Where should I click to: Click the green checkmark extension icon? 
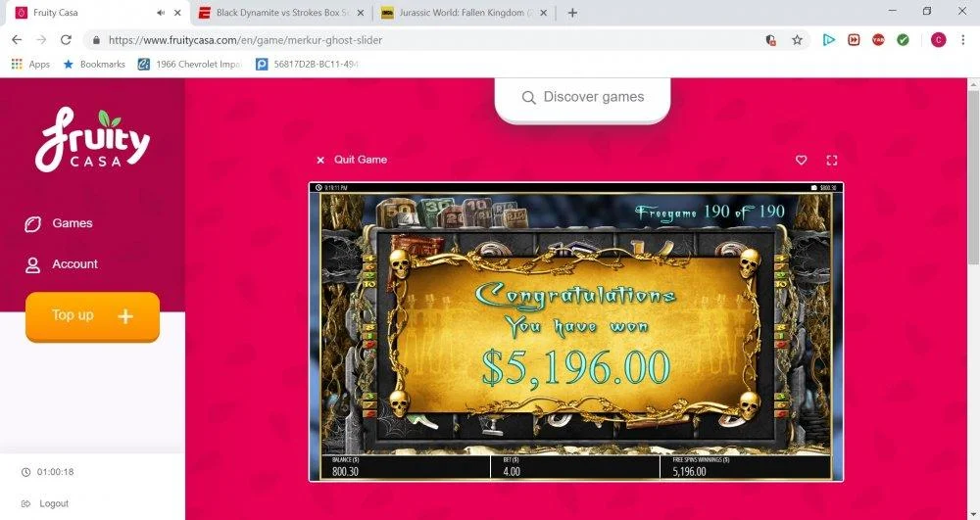click(x=903, y=40)
